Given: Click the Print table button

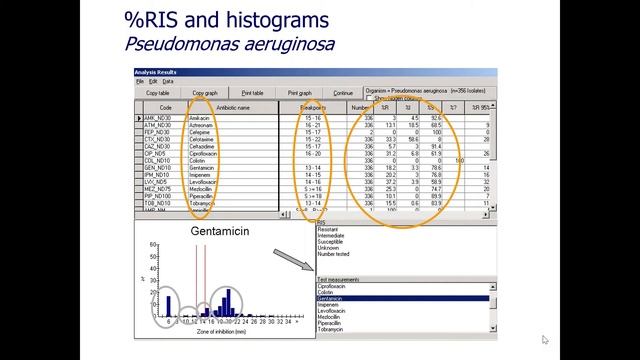Looking at the screenshot, I should pyautogui.click(x=252, y=93).
